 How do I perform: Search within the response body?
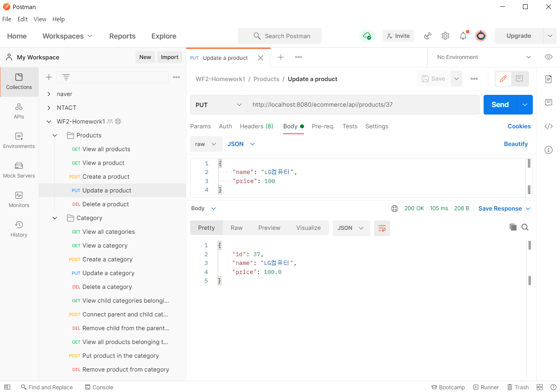(525, 227)
